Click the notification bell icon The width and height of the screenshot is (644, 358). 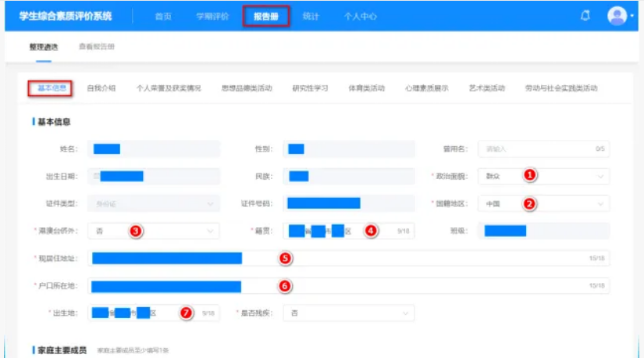pyautogui.click(x=585, y=16)
